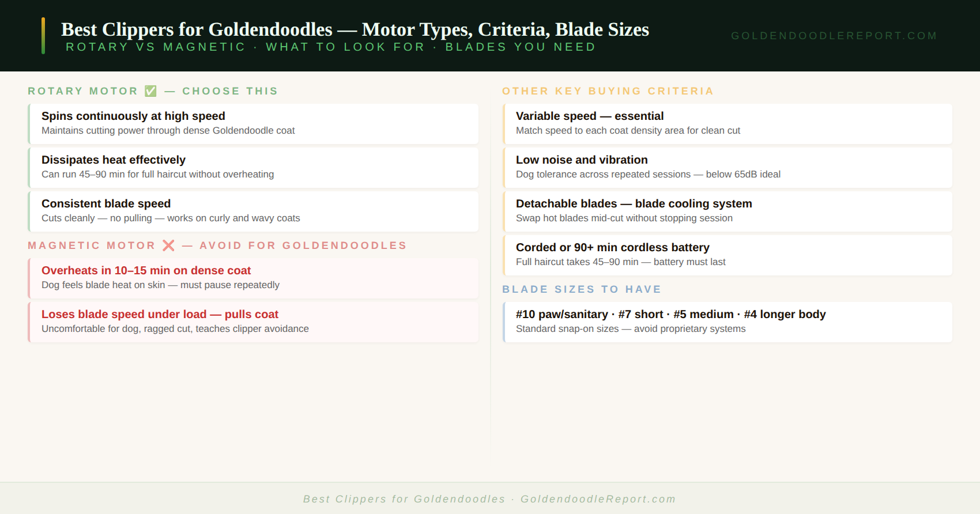Click the green checkmark emoji beside Rotary Motor
This screenshot has height=514, width=980.
(150, 91)
